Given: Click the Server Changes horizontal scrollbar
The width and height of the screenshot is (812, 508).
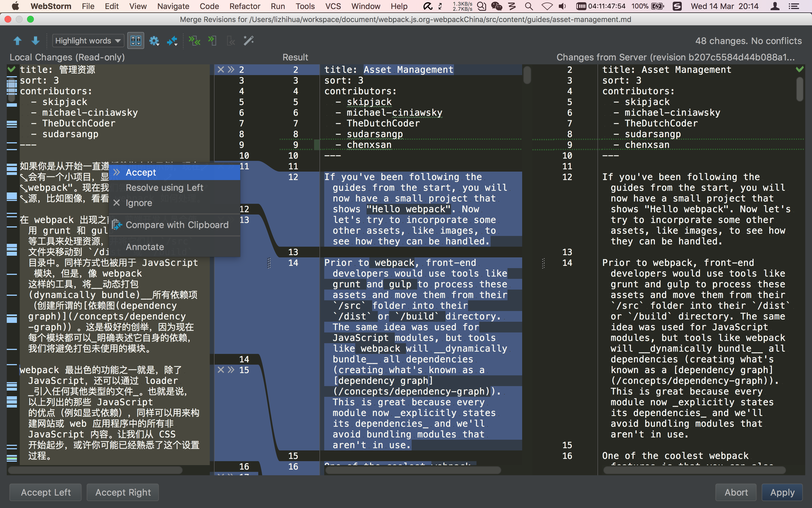Looking at the screenshot, I should tap(694, 470).
